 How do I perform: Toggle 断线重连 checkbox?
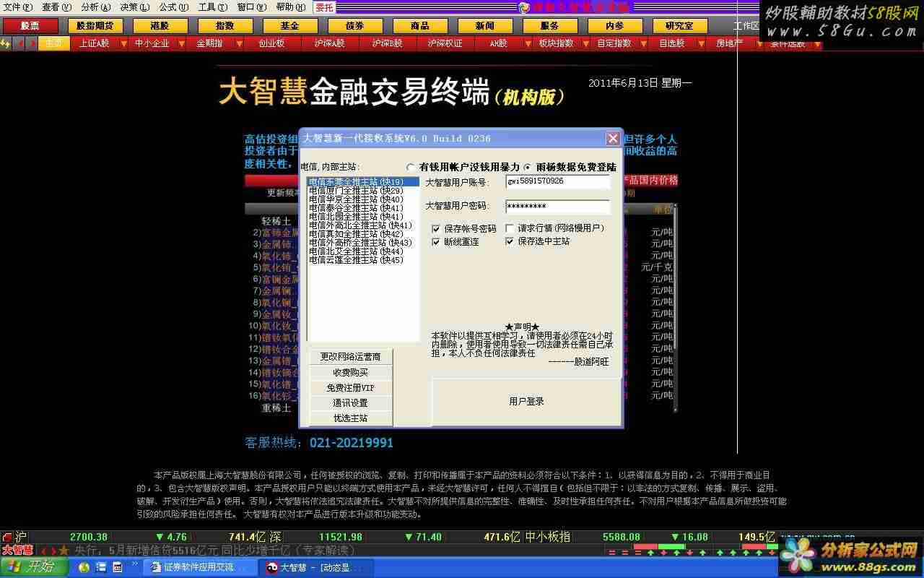(x=436, y=241)
